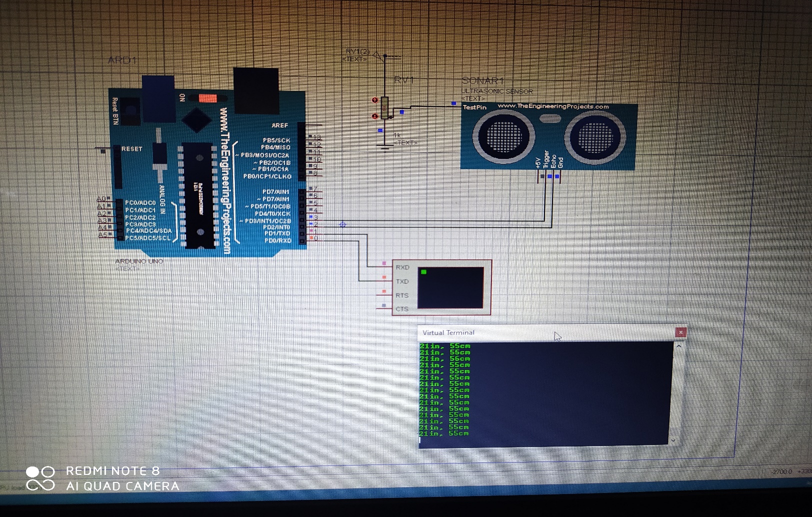This screenshot has width=812, height=517.
Task: Click RV1 potentiometer's red down arrow
Action: tap(374, 116)
